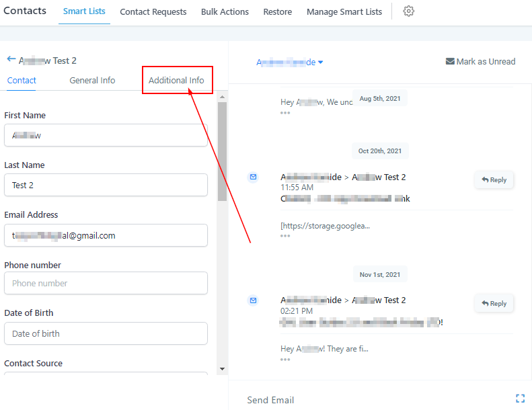The width and height of the screenshot is (532, 410).
Task: Click the back arrow beside contact name
Action: coord(11,60)
